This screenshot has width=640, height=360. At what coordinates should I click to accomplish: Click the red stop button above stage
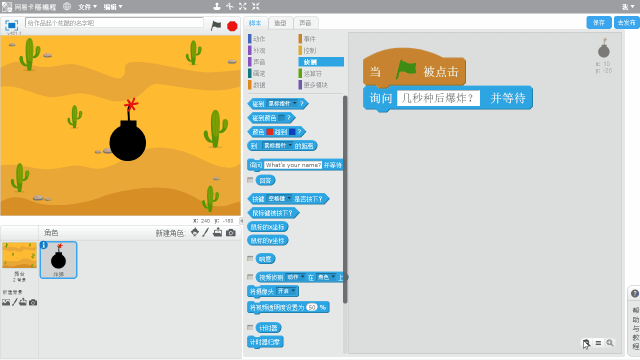tap(232, 26)
